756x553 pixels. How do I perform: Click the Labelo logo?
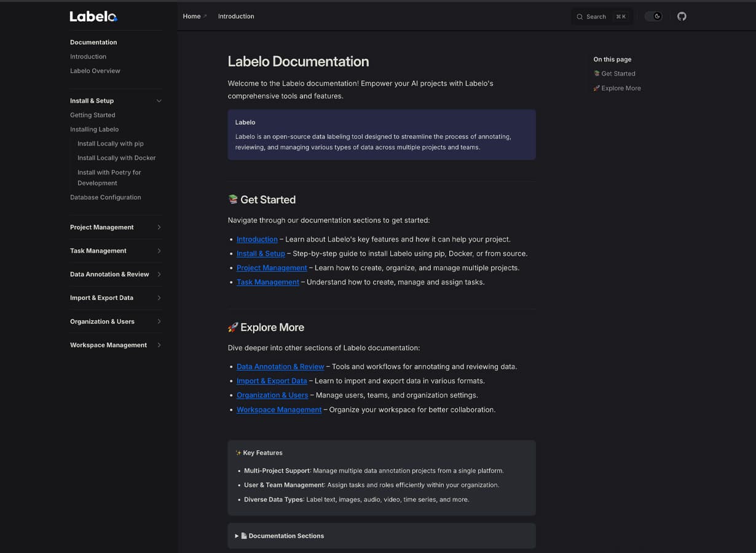pos(93,17)
